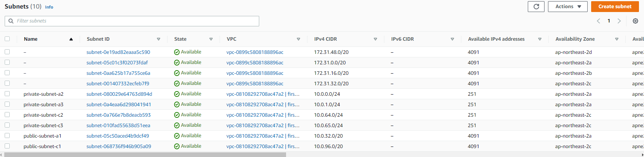644x157 pixels.
Task: Open subnet-068736f946b905a09 link
Action: point(119,146)
